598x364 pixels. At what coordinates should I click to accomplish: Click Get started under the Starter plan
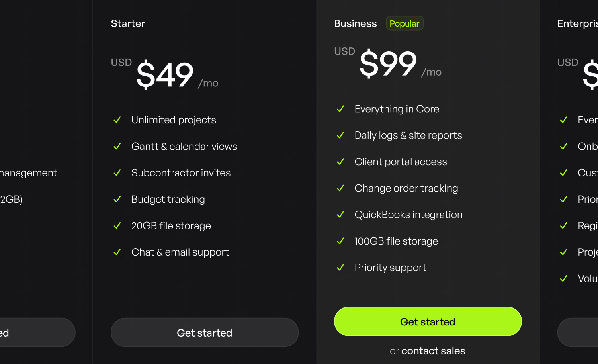pyautogui.click(x=205, y=333)
